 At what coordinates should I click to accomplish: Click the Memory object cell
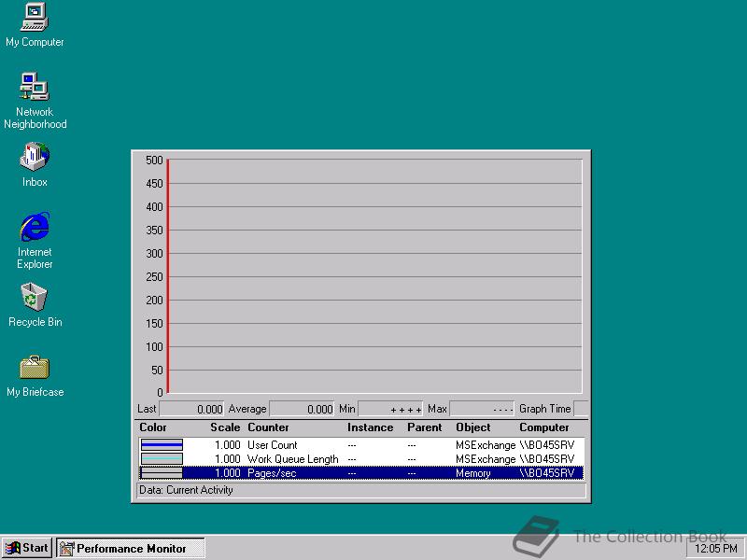point(473,473)
